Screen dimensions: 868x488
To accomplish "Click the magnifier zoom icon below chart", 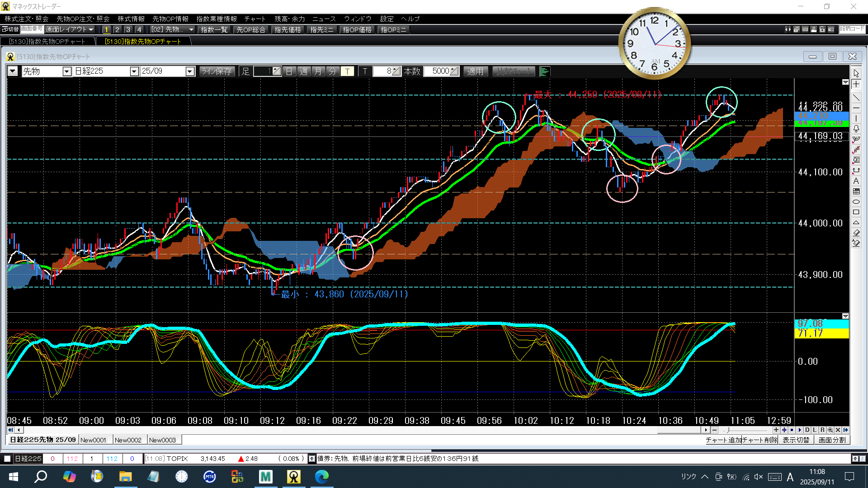I will [830, 430].
